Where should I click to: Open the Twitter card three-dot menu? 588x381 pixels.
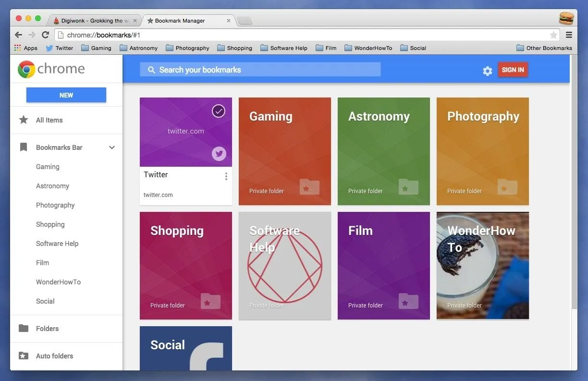click(226, 176)
